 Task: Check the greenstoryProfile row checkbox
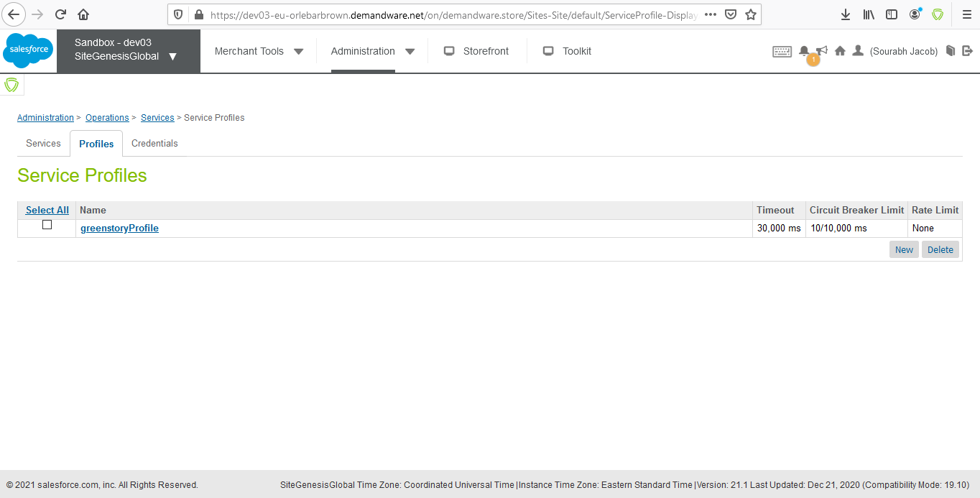[47, 225]
